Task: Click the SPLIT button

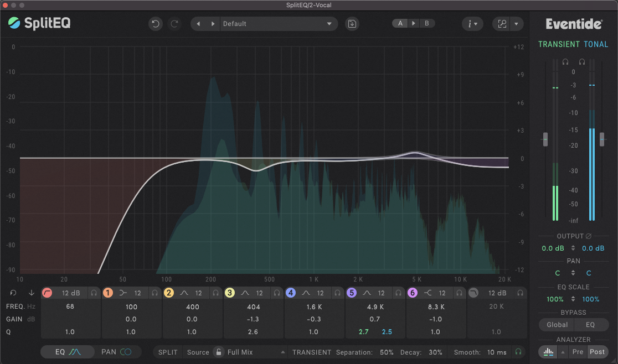Action: (x=168, y=352)
